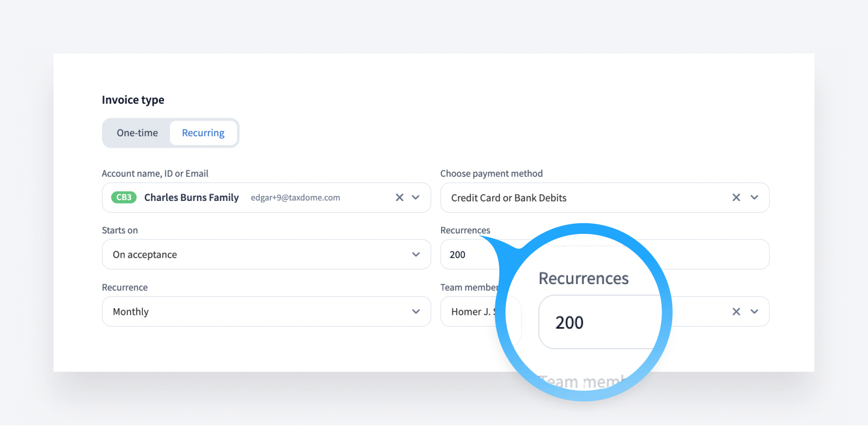This screenshot has width=868, height=432.
Task: Open the Team member dropdown arrow
Action: [754, 311]
